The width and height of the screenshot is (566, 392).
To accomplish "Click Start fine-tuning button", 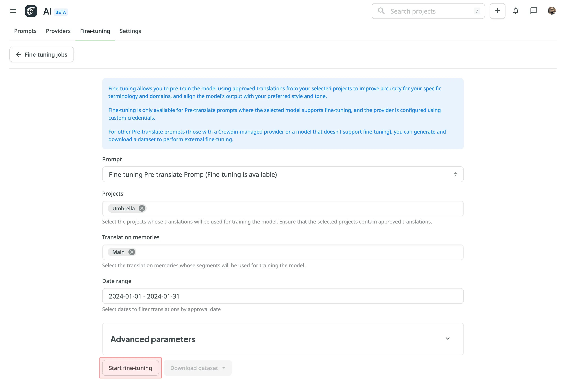I will point(130,368).
